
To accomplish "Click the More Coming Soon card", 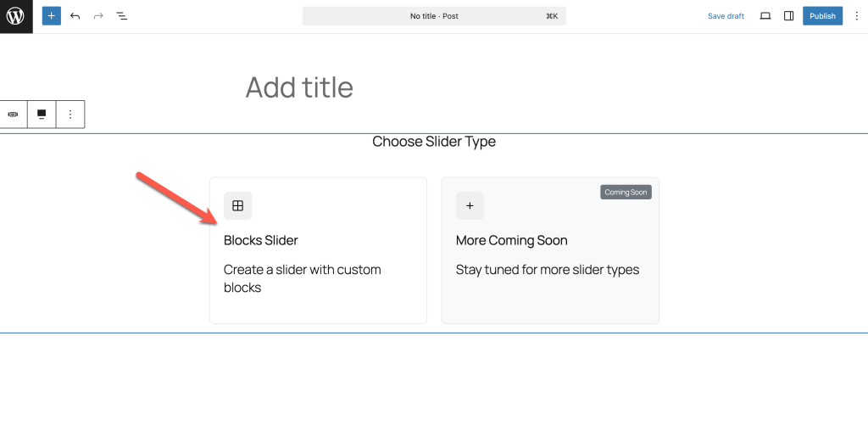I will pos(550,250).
